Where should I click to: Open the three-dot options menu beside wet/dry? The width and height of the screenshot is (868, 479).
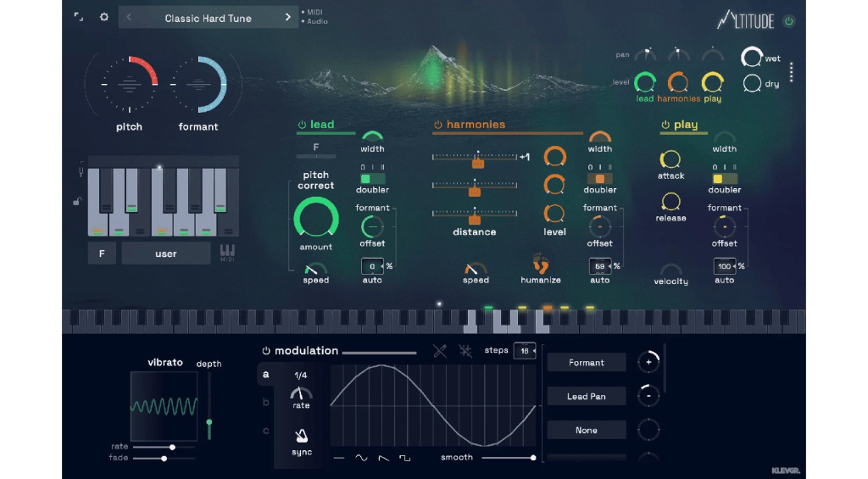pos(792,72)
